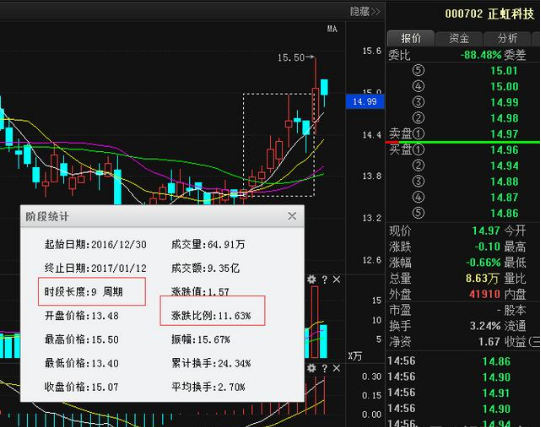541x427 pixels.
Task: Switch to the 报价 tab
Action: pyautogui.click(x=411, y=38)
